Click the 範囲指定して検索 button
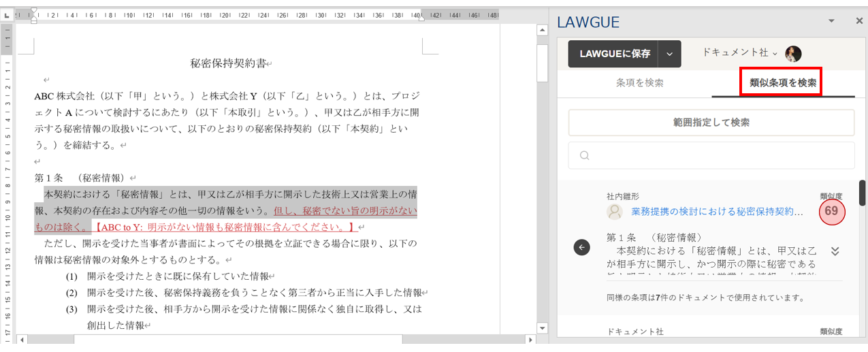The width and height of the screenshot is (868, 352). click(x=711, y=123)
